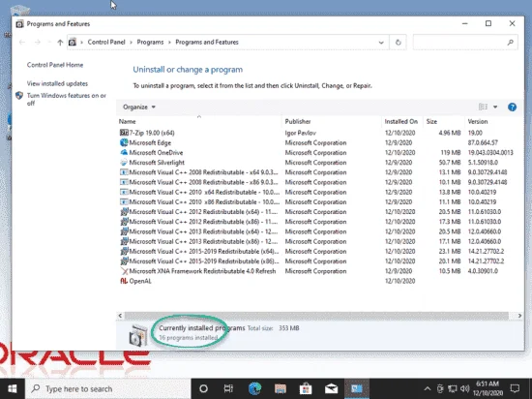Click the Control Panel icon in the address bar

73,42
